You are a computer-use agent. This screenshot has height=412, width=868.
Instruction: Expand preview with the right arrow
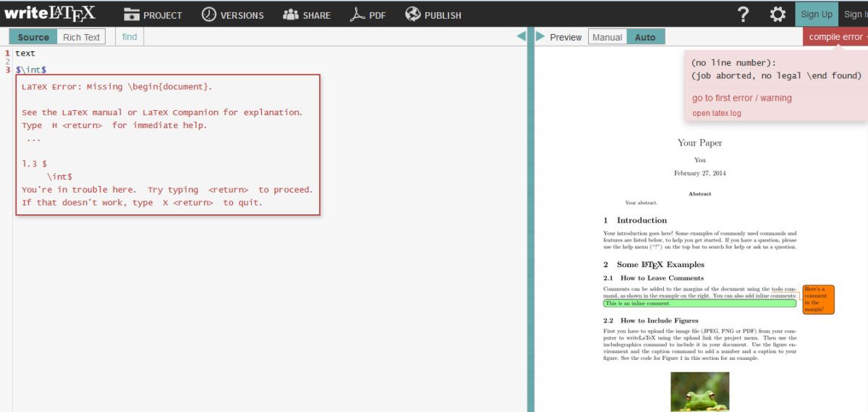(540, 36)
